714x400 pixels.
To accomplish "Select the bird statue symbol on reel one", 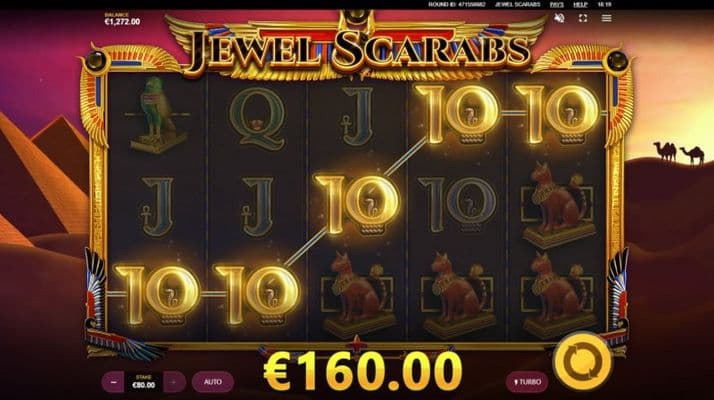I will click(157, 115).
